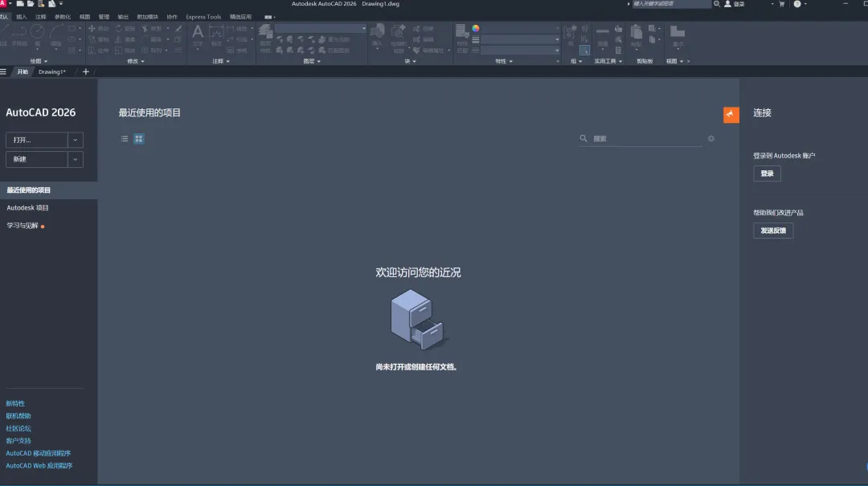Click the orange announcements megaphone icon
Viewport: 868px width, 486px height.
[x=731, y=115]
